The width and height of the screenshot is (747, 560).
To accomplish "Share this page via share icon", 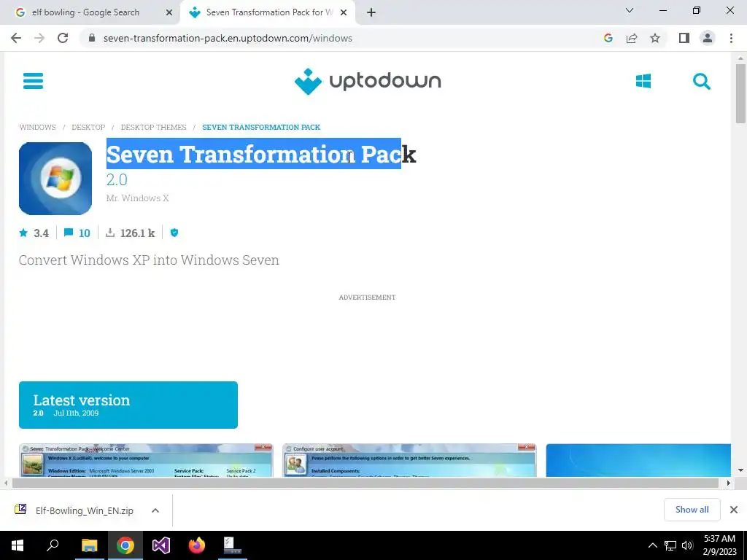I will 632,38.
